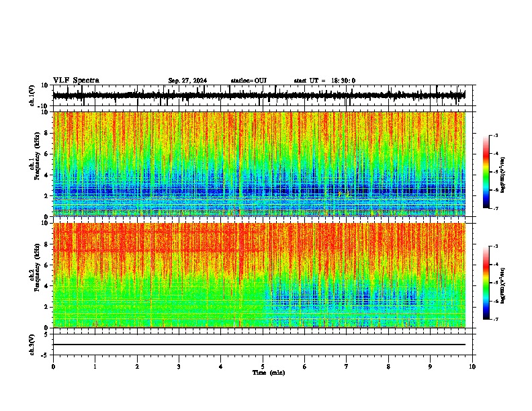Click time axis tick label "0"

coord(53,367)
